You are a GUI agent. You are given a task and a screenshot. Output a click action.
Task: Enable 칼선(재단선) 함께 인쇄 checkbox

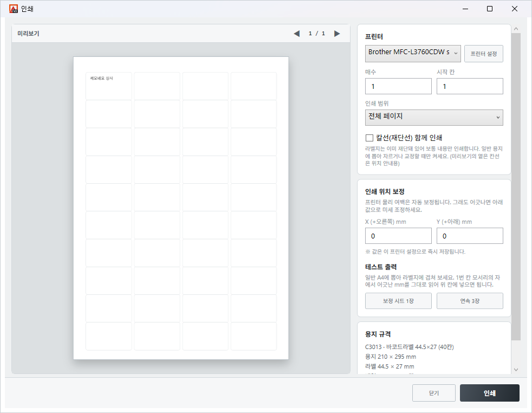click(369, 138)
